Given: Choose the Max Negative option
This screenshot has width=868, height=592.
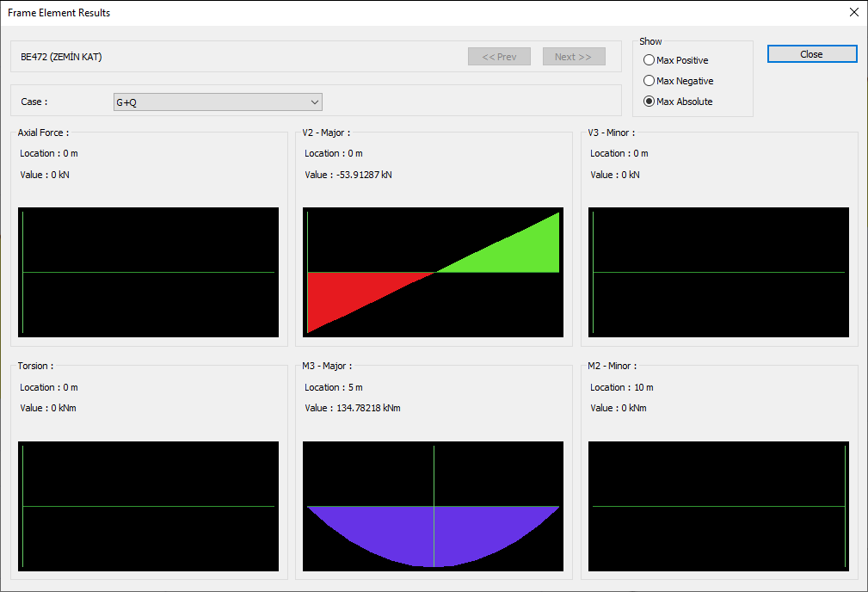Looking at the screenshot, I should click(649, 81).
